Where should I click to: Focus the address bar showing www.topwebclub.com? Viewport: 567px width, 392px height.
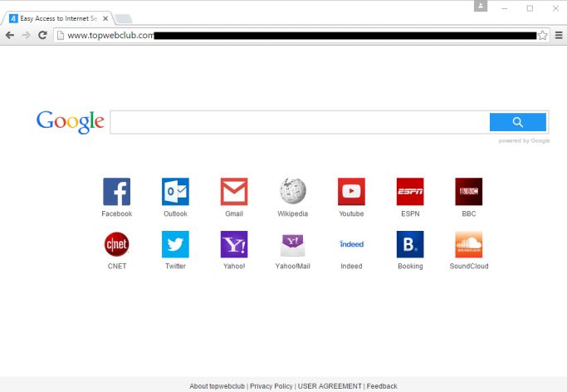tap(302, 35)
